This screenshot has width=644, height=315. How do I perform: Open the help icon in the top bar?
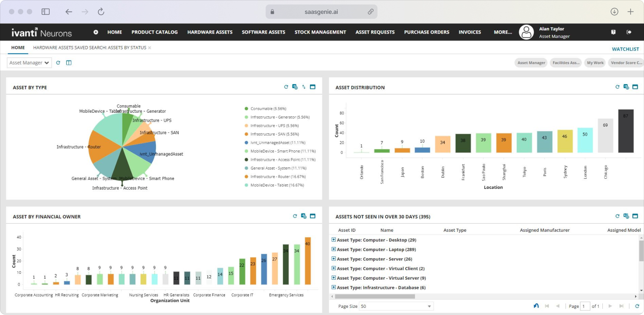point(614,32)
